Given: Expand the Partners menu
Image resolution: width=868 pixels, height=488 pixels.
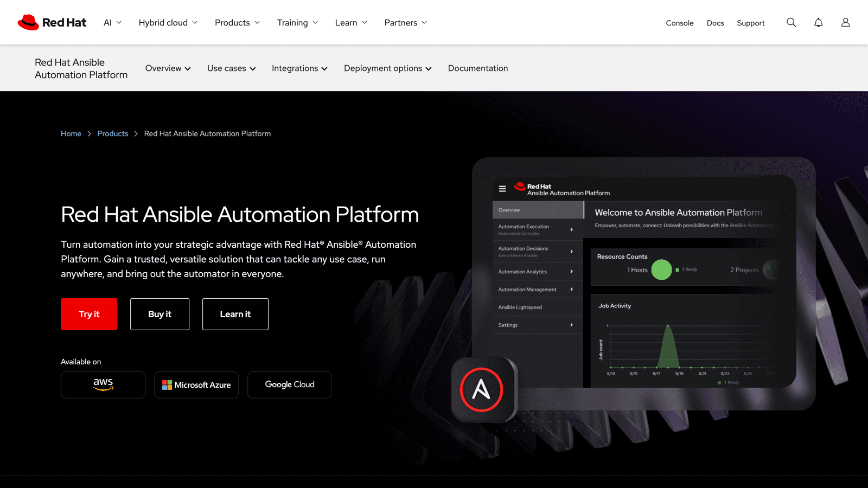Looking at the screenshot, I should click(x=406, y=22).
